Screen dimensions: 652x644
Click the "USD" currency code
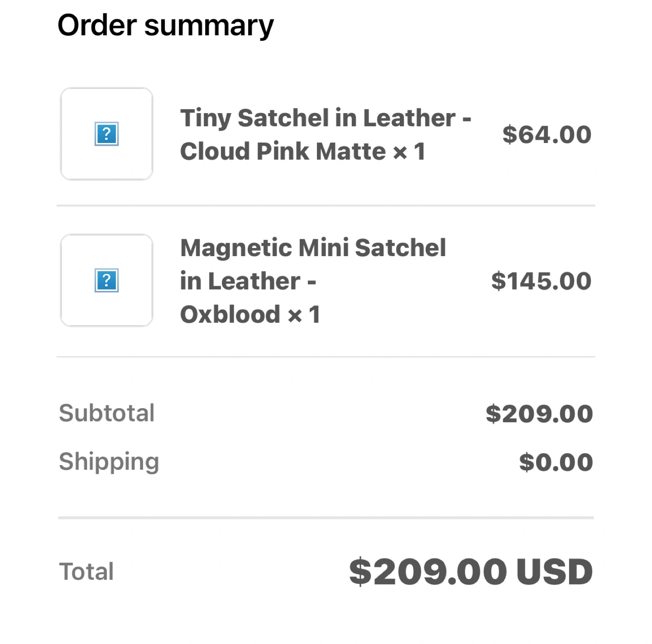[x=554, y=572]
